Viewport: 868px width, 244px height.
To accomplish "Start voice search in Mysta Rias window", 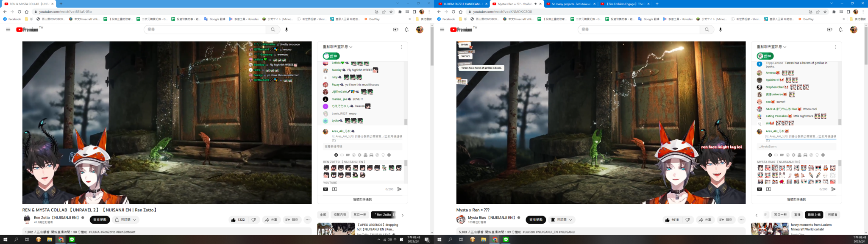I will click(x=721, y=30).
